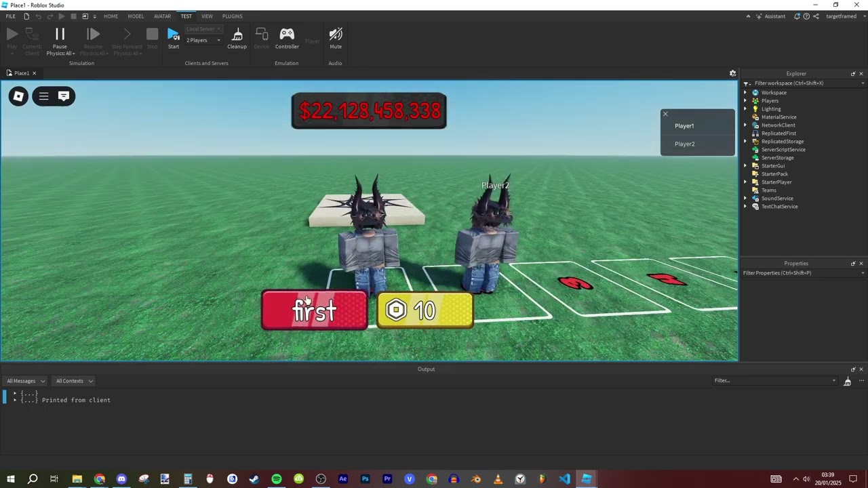Select Player1 in the player list

click(684, 126)
